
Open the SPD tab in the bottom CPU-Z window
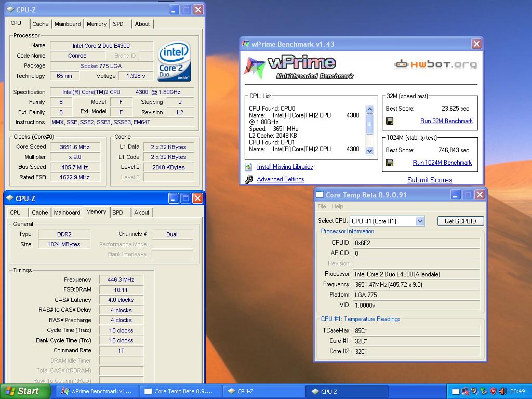[x=118, y=212]
